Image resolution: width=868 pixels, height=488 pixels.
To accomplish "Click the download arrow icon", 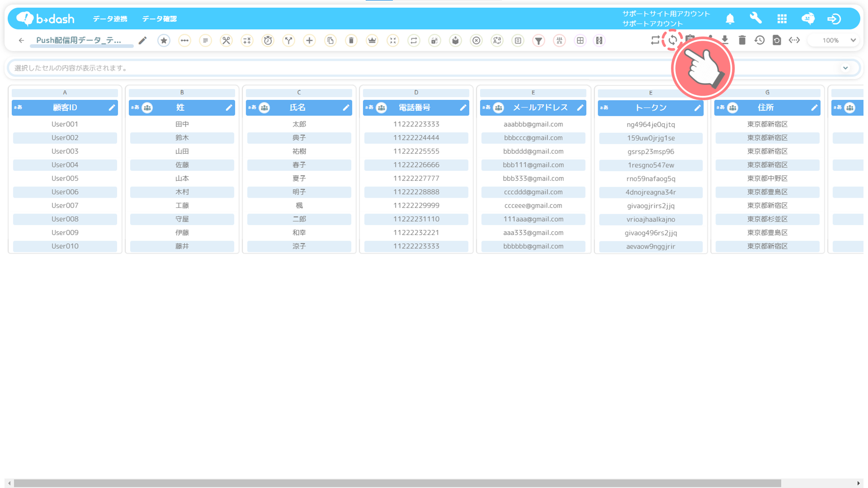I will click(725, 39).
